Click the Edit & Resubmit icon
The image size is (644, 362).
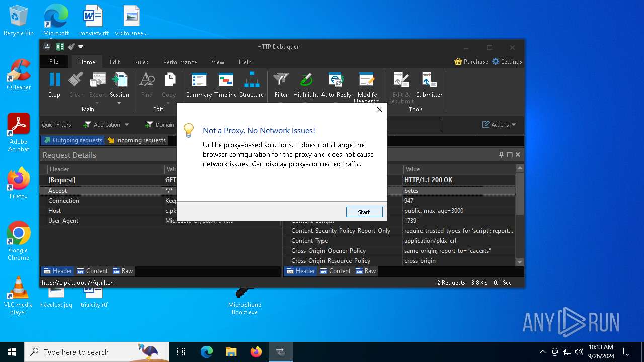coord(401,80)
